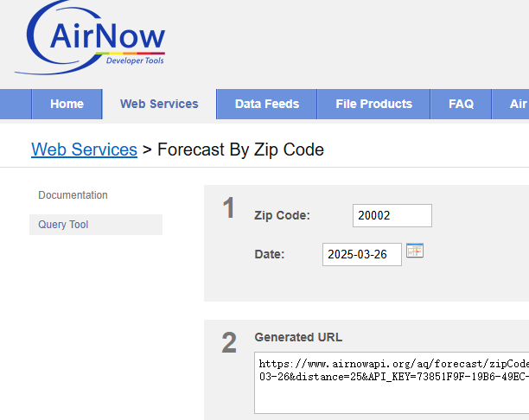Click into the Date field showing 2025-03-26
Image resolution: width=529 pixels, height=420 pixels.
362,254
